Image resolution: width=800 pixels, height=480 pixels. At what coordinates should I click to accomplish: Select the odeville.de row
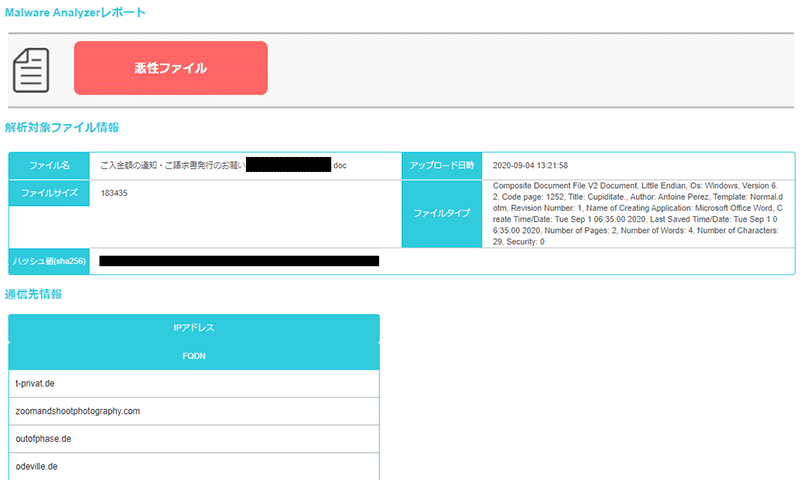(x=194, y=466)
